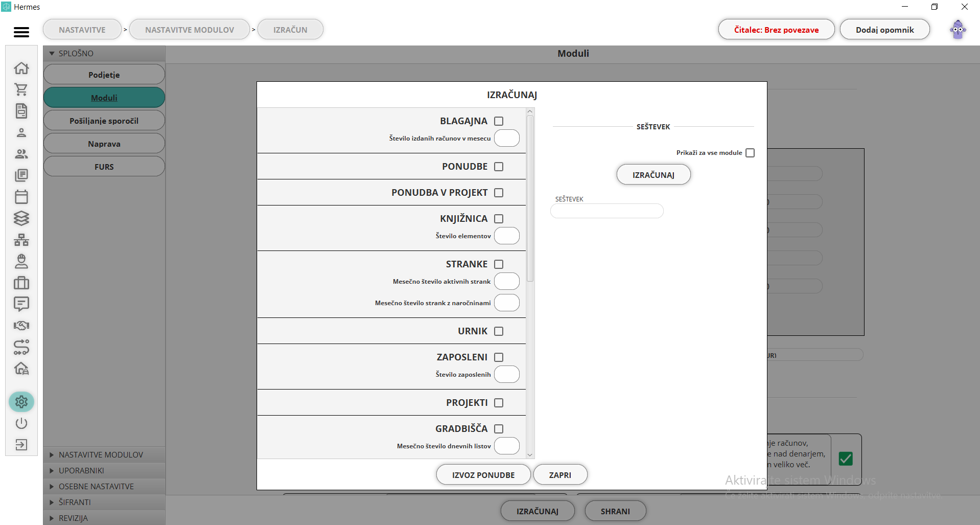The image size is (980, 525).
Task: Collapse the SPLOŠNO section
Action: (104, 53)
